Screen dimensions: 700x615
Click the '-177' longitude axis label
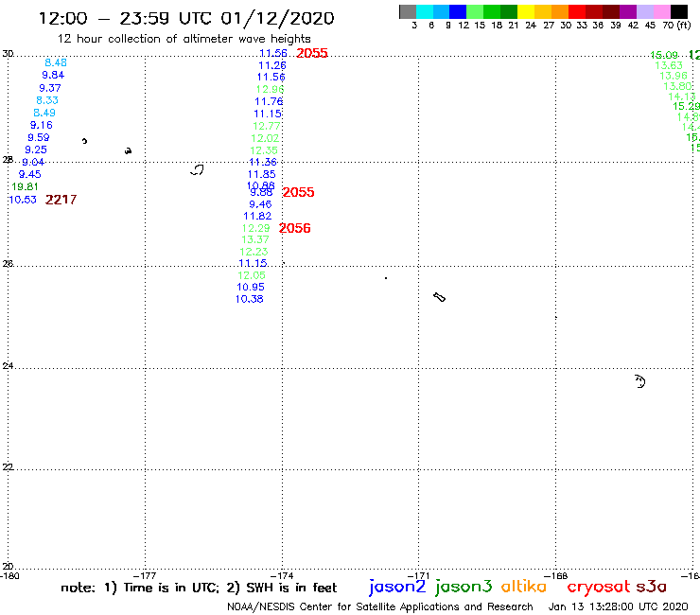coord(145,576)
